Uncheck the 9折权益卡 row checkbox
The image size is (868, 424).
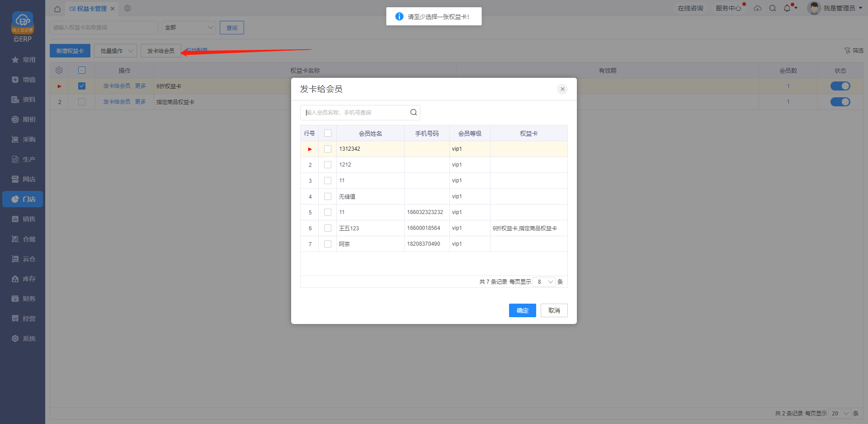coord(82,86)
